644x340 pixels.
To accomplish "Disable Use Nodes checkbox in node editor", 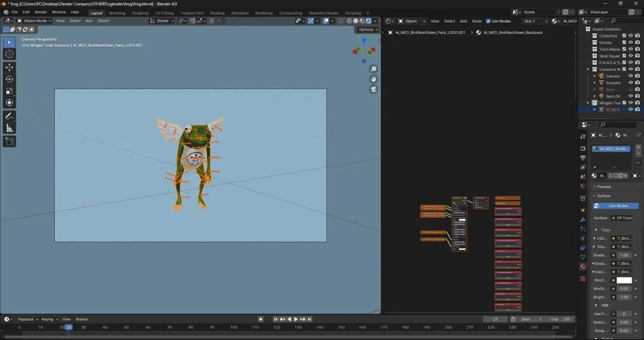I will 488,21.
